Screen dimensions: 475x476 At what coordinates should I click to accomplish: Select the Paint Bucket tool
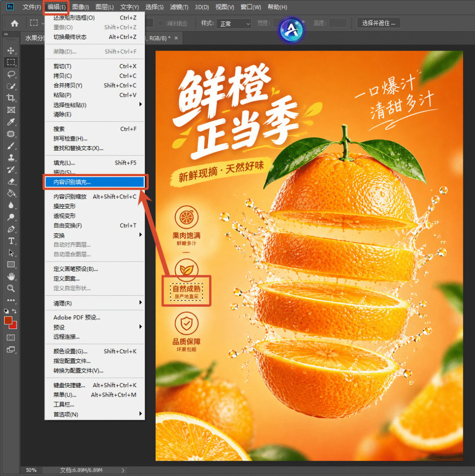click(11, 193)
